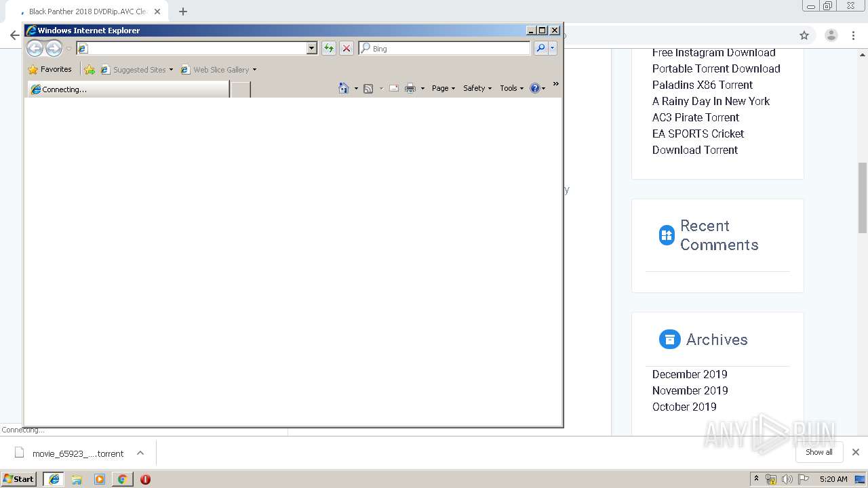Open Portable Torrent Download link

click(716, 68)
